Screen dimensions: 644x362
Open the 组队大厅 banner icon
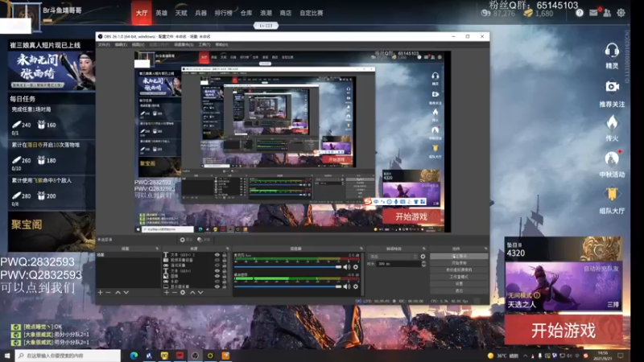point(612,194)
